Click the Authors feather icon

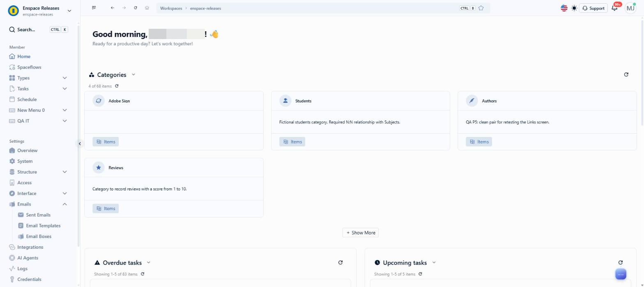472,101
